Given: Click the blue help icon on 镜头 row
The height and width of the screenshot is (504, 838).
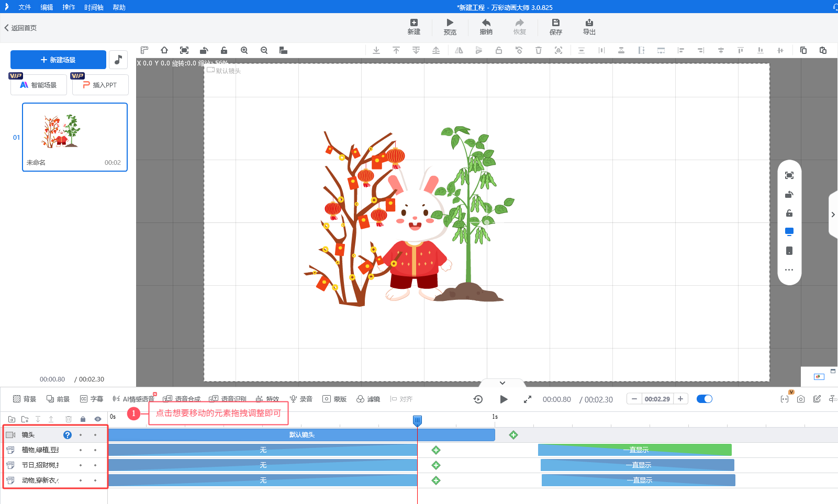Looking at the screenshot, I should pyautogui.click(x=68, y=435).
